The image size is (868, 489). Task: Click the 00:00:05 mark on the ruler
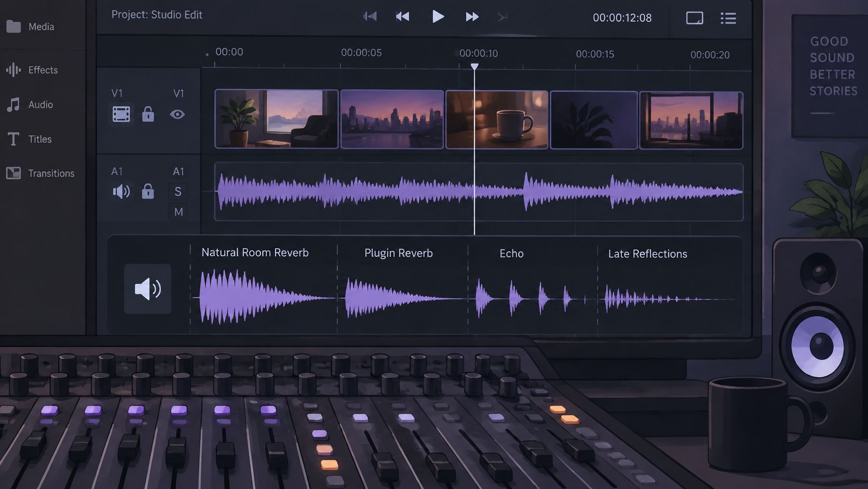point(361,52)
